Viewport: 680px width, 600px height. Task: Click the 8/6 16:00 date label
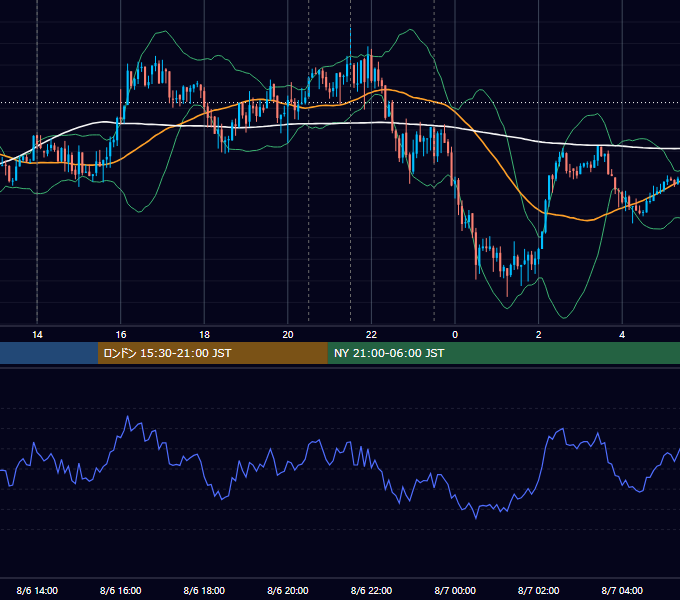pos(121,590)
